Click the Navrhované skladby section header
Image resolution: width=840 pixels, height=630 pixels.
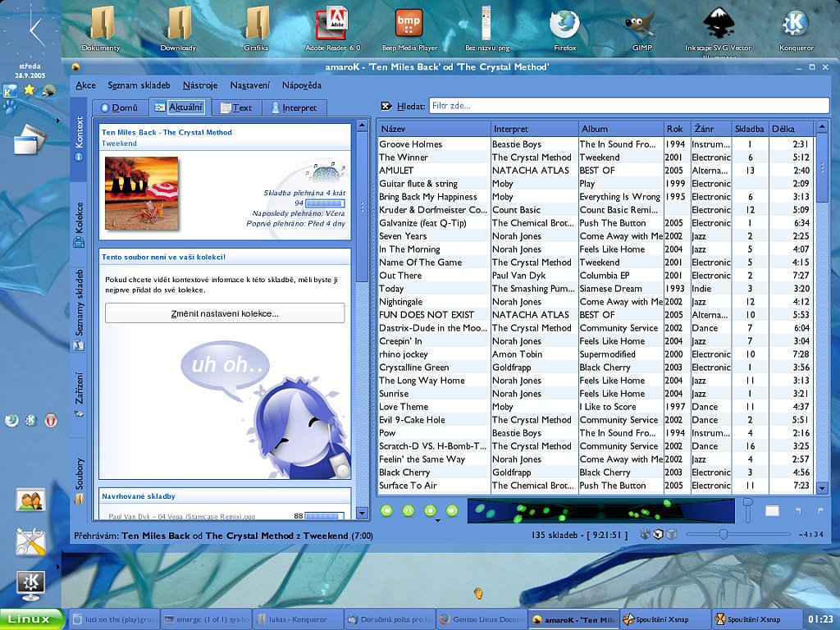pyautogui.click(x=225, y=496)
